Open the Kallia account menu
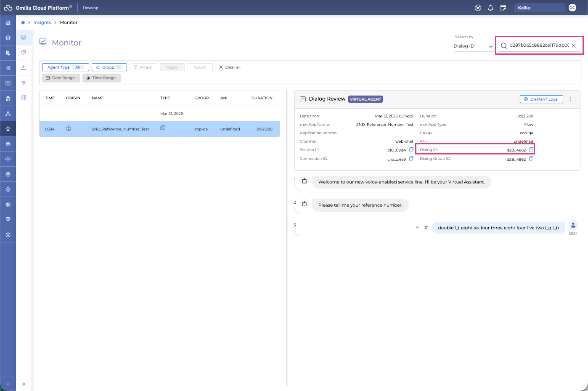Screen dimensions: 588x391 [539, 8]
